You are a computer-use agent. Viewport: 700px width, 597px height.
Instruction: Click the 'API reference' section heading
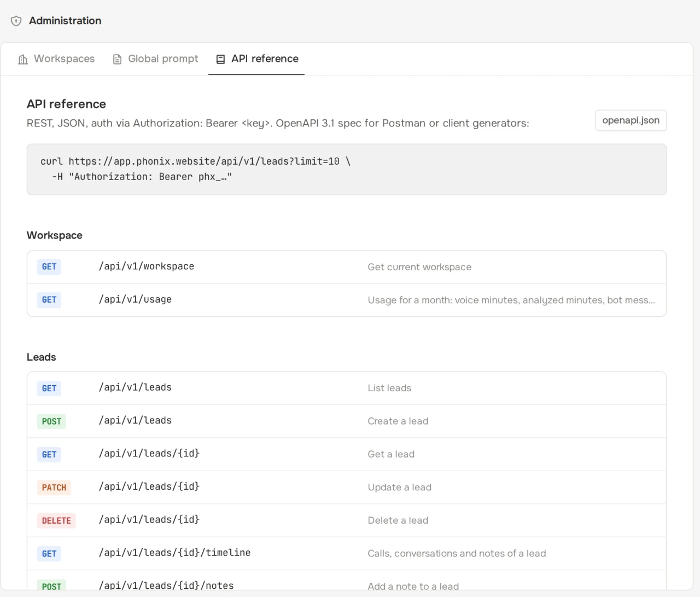(x=66, y=104)
